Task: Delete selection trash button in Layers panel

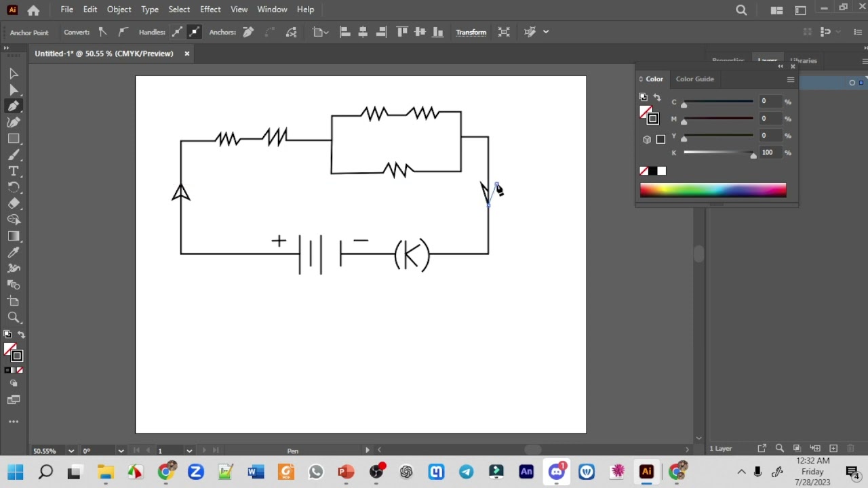Action: 851,449
